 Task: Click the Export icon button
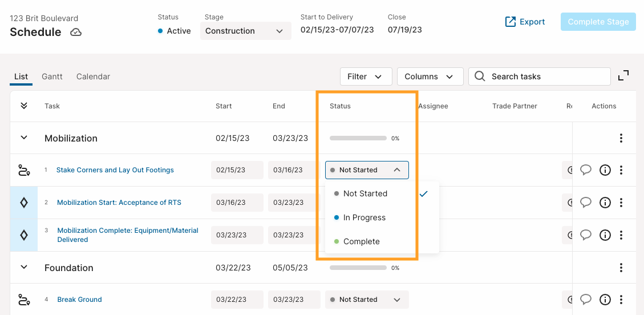(525, 22)
